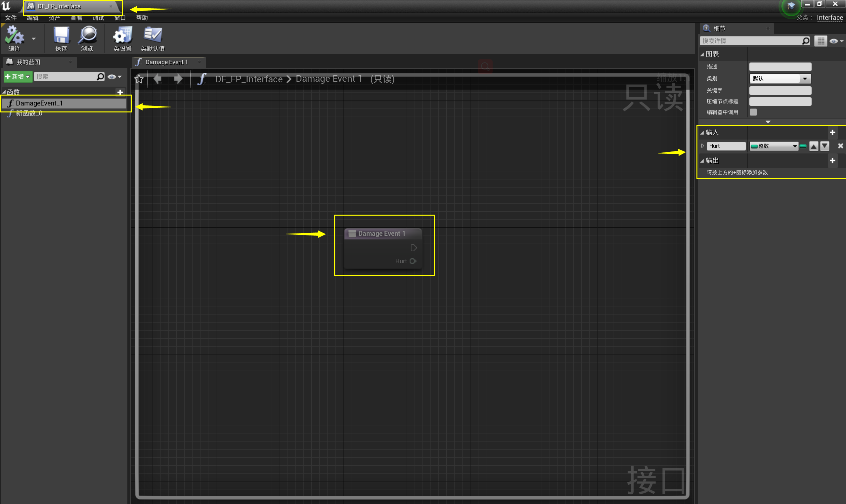Collapse the 函数 functions section
The height and width of the screenshot is (504, 846).
4,92
